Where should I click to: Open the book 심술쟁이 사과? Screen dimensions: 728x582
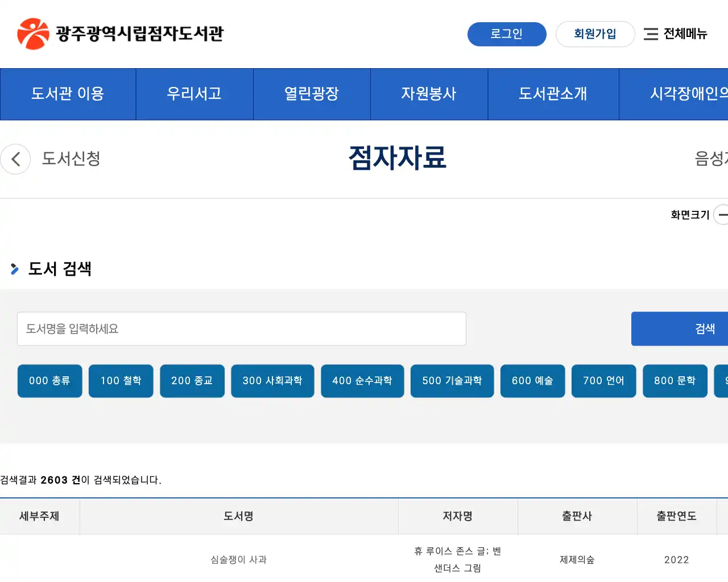pos(238,559)
